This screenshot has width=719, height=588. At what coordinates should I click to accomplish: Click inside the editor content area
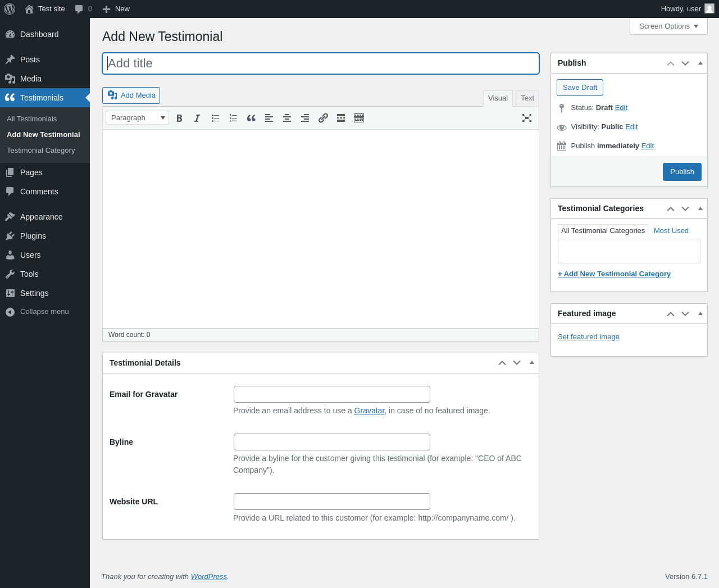[321, 229]
